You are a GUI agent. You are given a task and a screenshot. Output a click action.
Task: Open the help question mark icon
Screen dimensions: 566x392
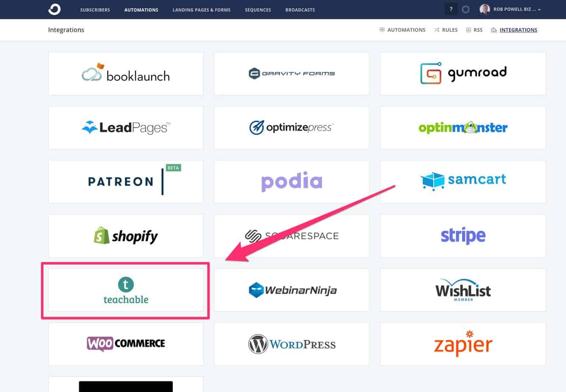point(451,9)
